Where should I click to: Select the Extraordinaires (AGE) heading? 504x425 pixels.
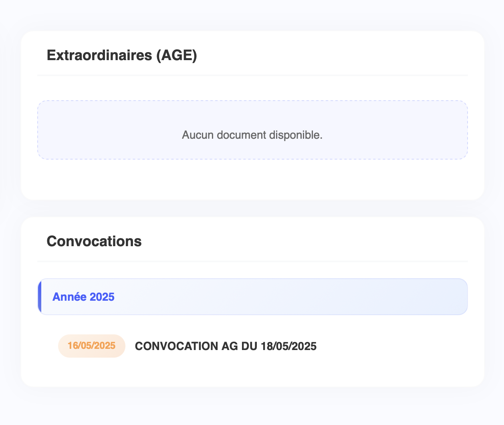pos(122,55)
